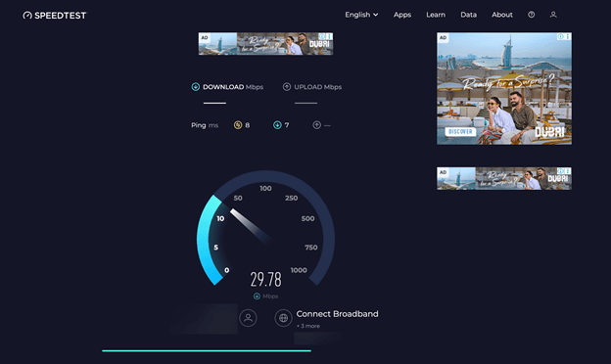
Task: Open the top Dubai banner ad
Action: point(265,44)
